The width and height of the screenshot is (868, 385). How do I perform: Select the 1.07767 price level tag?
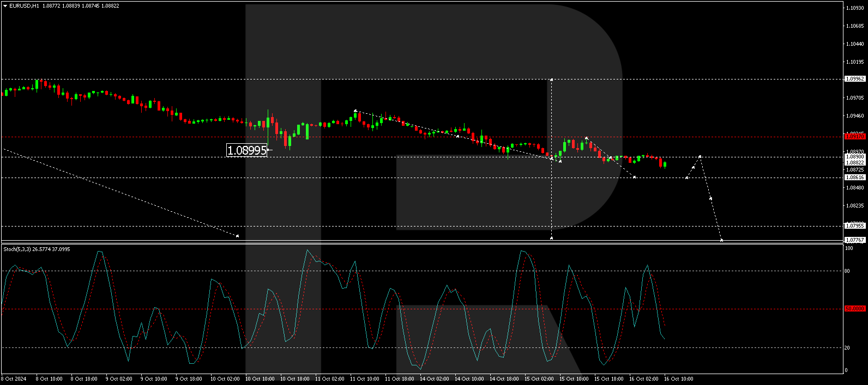(x=854, y=240)
